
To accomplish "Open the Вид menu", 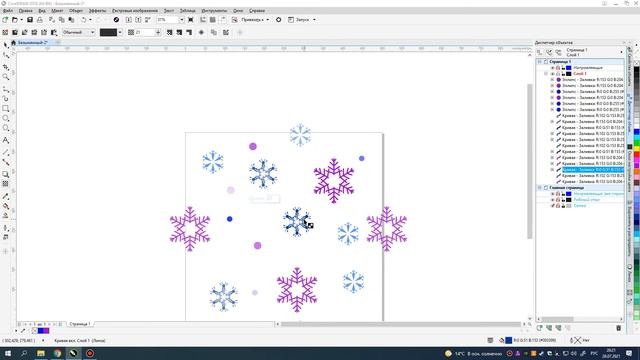I will (42, 11).
